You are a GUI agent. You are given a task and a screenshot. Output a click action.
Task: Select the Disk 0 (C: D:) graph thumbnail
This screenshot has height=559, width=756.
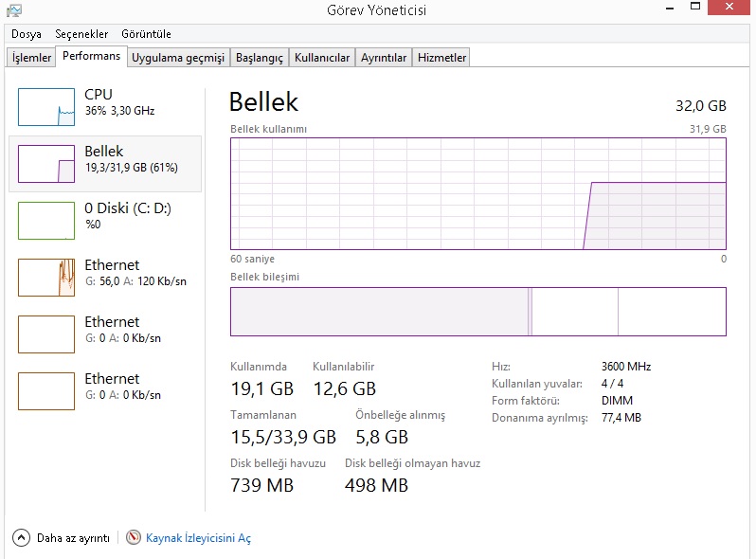point(46,221)
